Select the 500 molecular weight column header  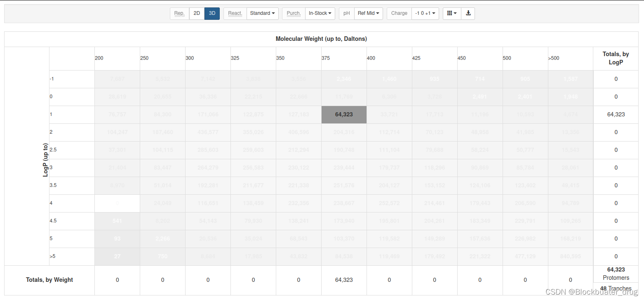(x=525, y=58)
